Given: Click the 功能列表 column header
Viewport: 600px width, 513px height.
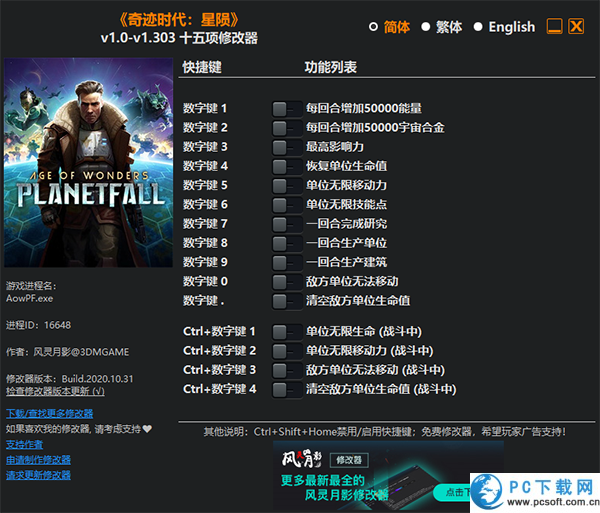Looking at the screenshot, I should pos(331,67).
